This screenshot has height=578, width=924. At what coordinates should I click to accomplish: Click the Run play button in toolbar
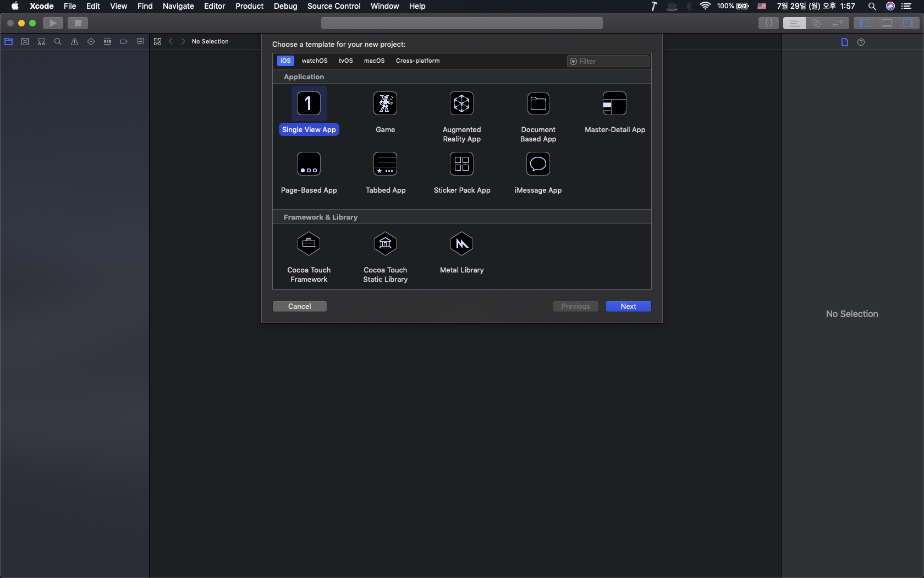click(53, 23)
